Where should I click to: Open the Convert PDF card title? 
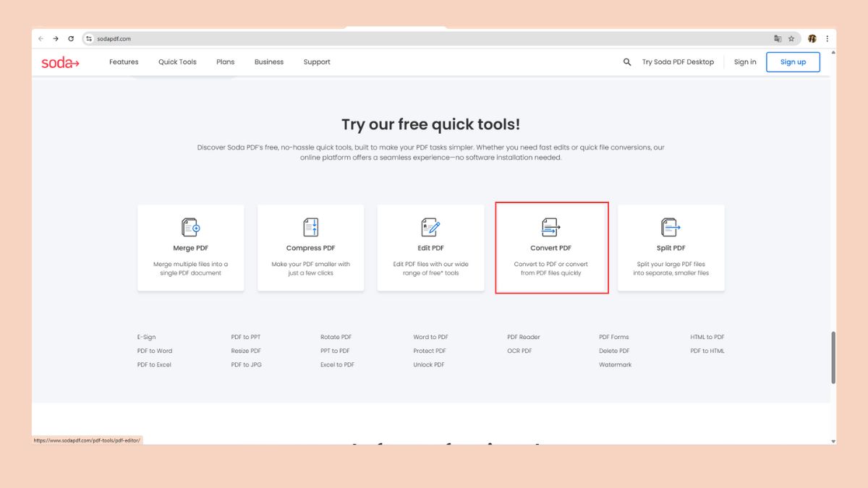pos(551,248)
